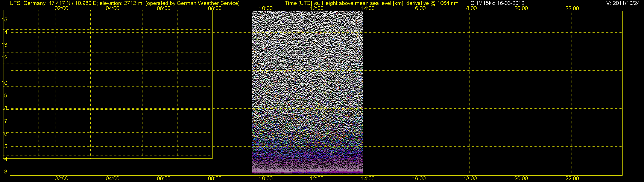
Task: Click the noisy lidar data block in the plot
Action: coord(307,92)
